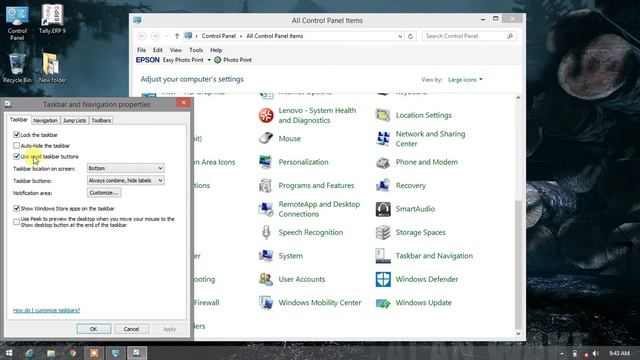
Task: Open the Personalization item
Action: (x=293, y=162)
